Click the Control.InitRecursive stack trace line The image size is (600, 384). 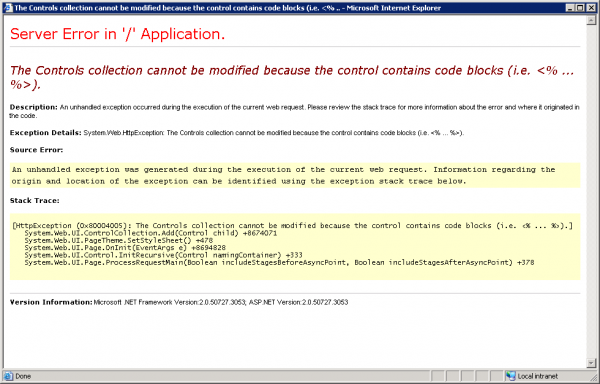163,255
